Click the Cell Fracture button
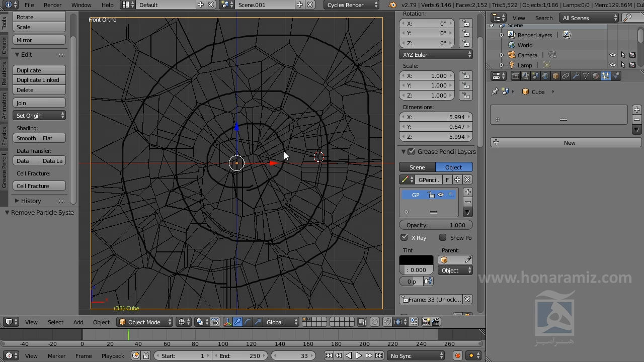 pyautogui.click(x=40, y=186)
